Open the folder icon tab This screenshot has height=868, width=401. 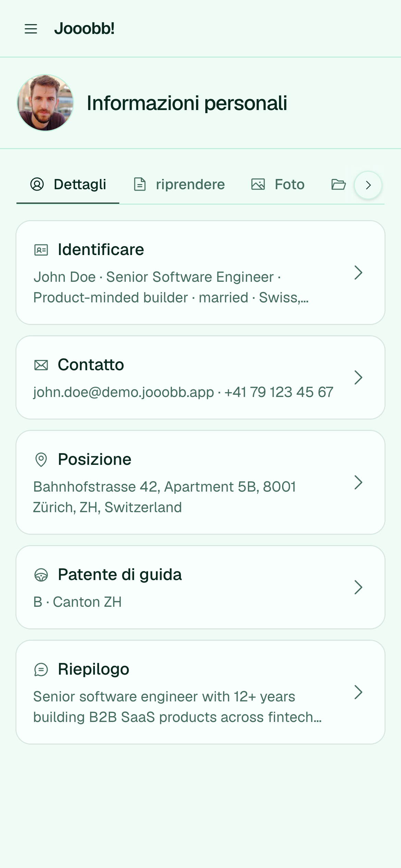tap(339, 184)
